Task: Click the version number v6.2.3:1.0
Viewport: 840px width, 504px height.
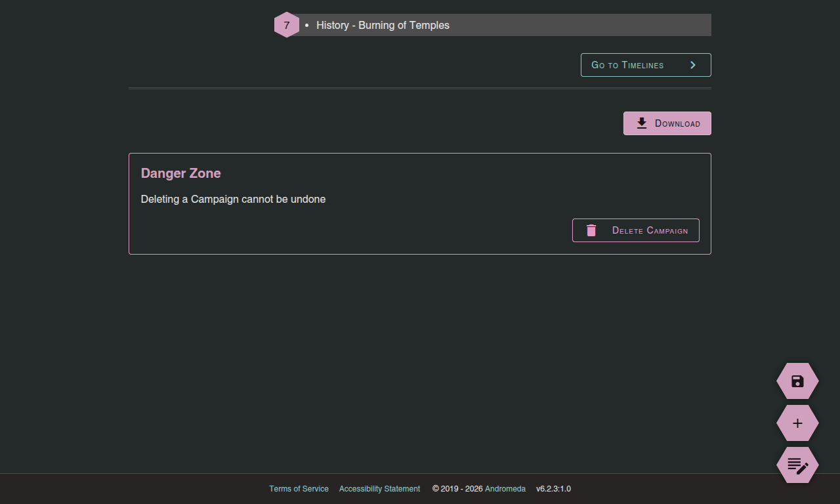Action: click(x=553, y=488)
